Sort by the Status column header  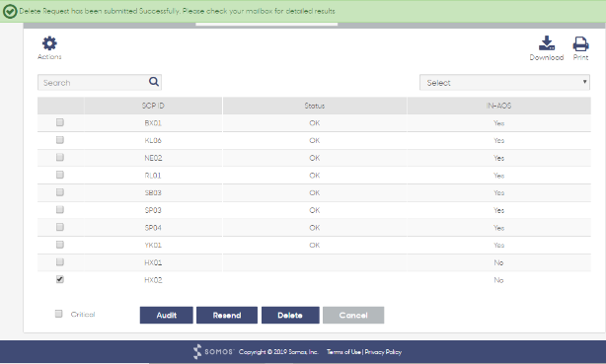(315, 106)
